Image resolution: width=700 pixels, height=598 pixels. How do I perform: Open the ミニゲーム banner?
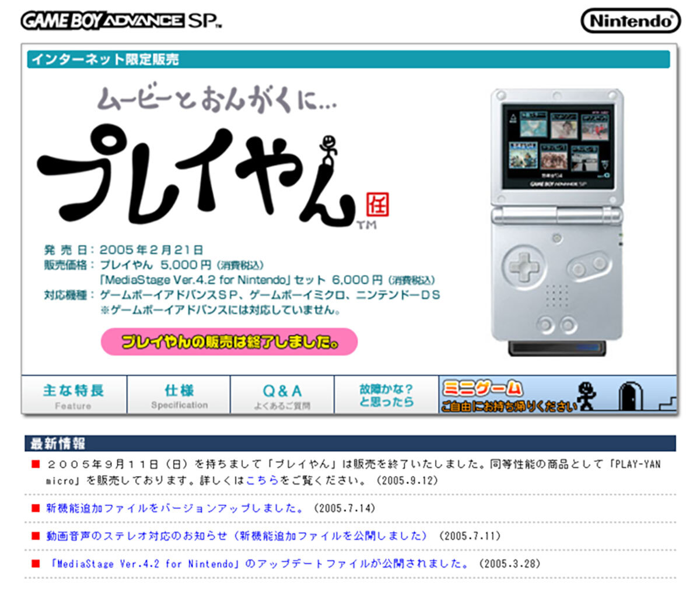pyautogui.click(x=558, y=395)
